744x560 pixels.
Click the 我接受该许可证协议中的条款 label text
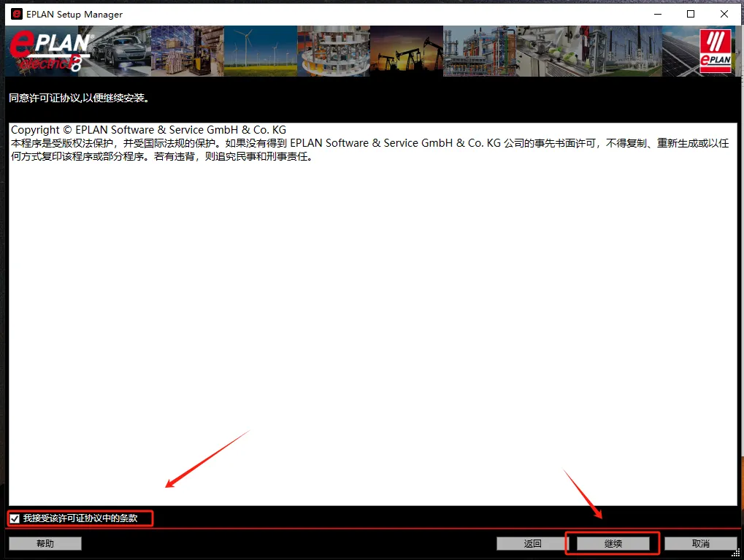[80, 518]
